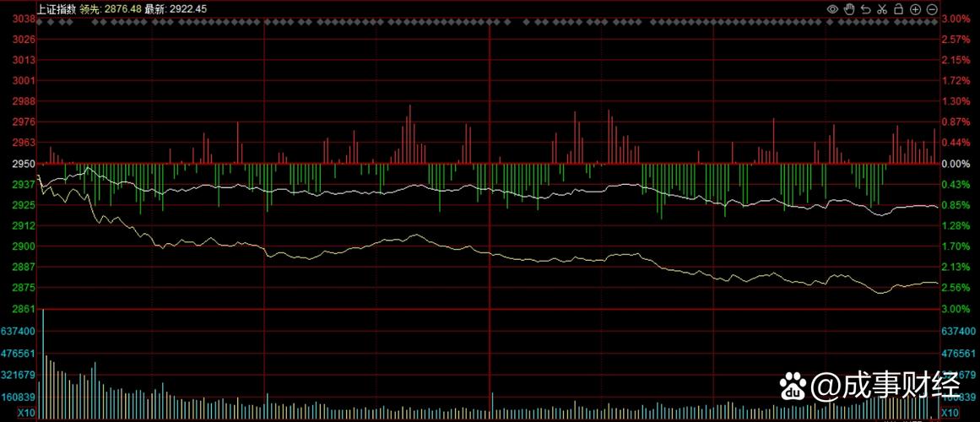Zoom in with the plus circle icon
The width and height of the screenshot is (980, 422).
coord(915,8)
